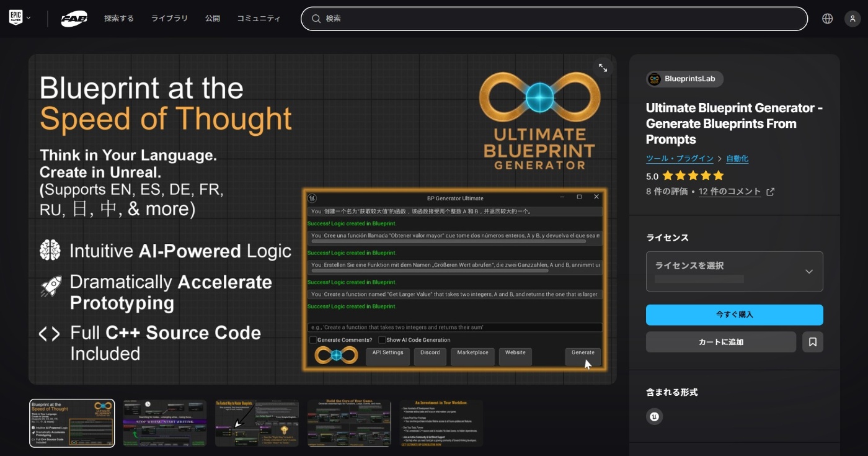868x456 pixels.
Task: Open the language globe selector
Action: (x=827, y=19)
